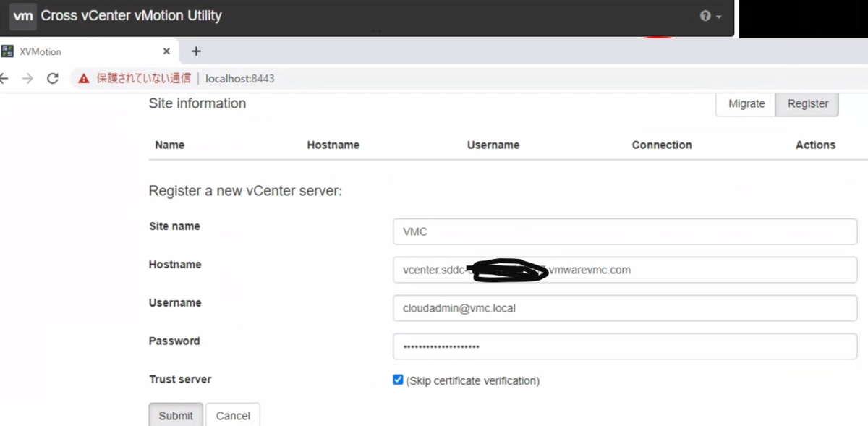Click the localhost:8443 address bar

click(x=240, y=78)
